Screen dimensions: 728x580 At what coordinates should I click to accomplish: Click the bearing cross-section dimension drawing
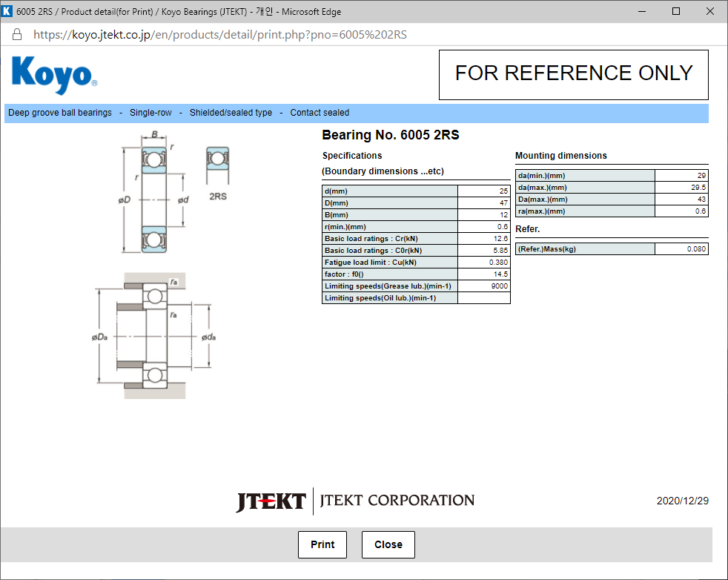pyautogui.click(x=153, y=192)
